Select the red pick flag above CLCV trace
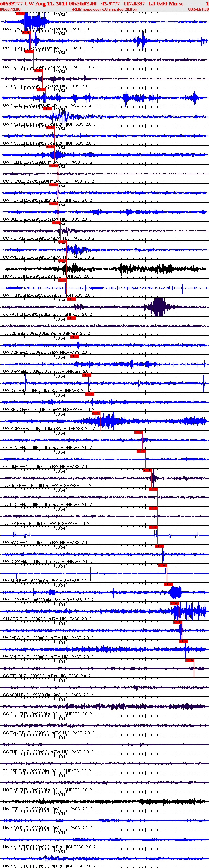The width and height of the screenshot is (209, 868). pyautogui.click(x=26, y=33)
